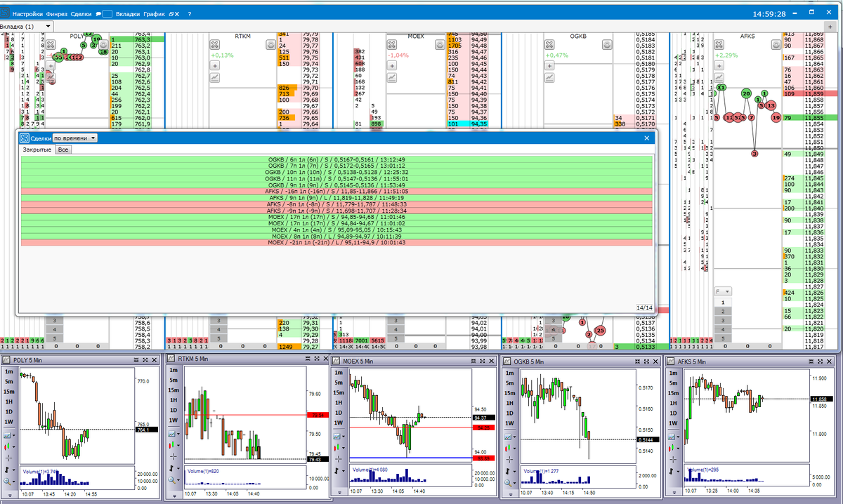Click the remove icon in RTKM panel
The width and height of the screenshot is (843, 504).
pyautogui.click(x=215, y=44)
